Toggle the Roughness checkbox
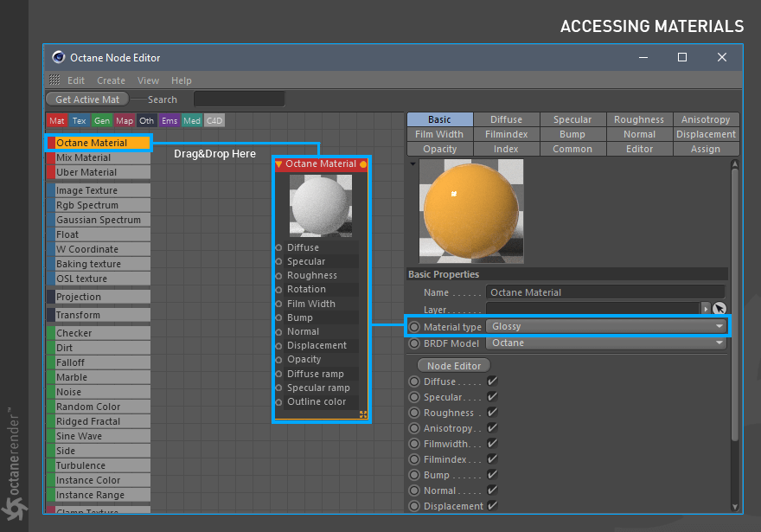The width and height of the screenshot is (761, 532). 492,412
